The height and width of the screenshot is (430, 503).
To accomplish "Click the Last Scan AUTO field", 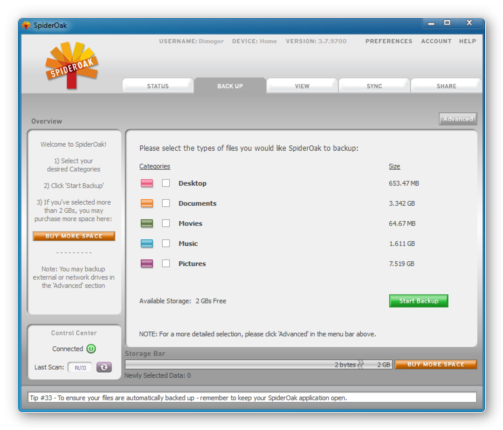I will click(80, 367).
